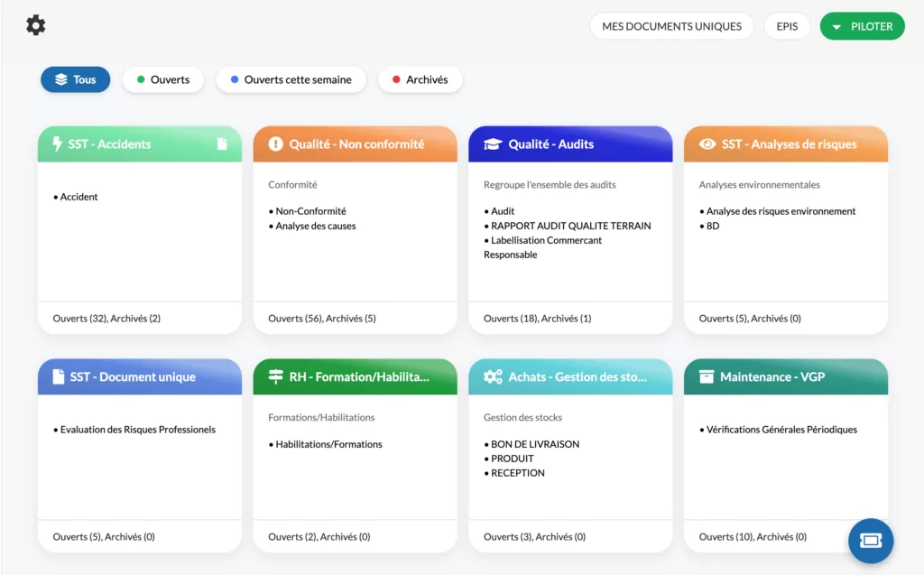
Task: Open the settings gear icon
Action: pyautogui.click(x=36, y=25)
